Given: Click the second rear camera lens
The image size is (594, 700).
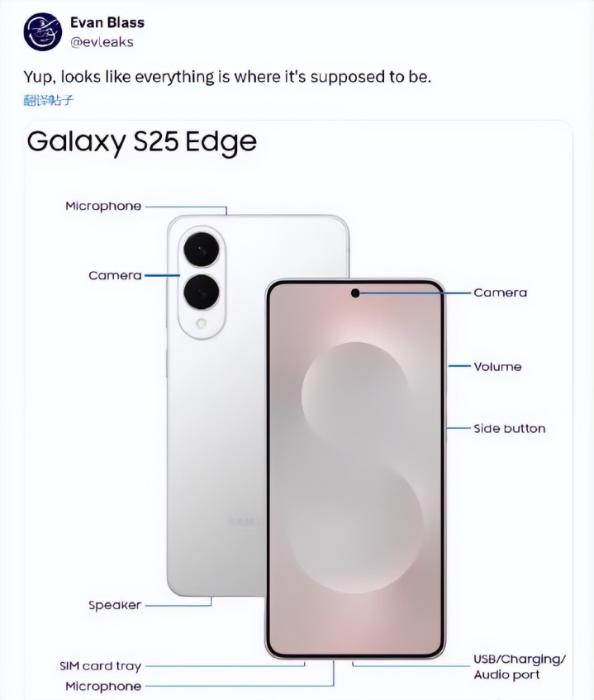Looking at the screenshot, I should (x=202, y=292).
